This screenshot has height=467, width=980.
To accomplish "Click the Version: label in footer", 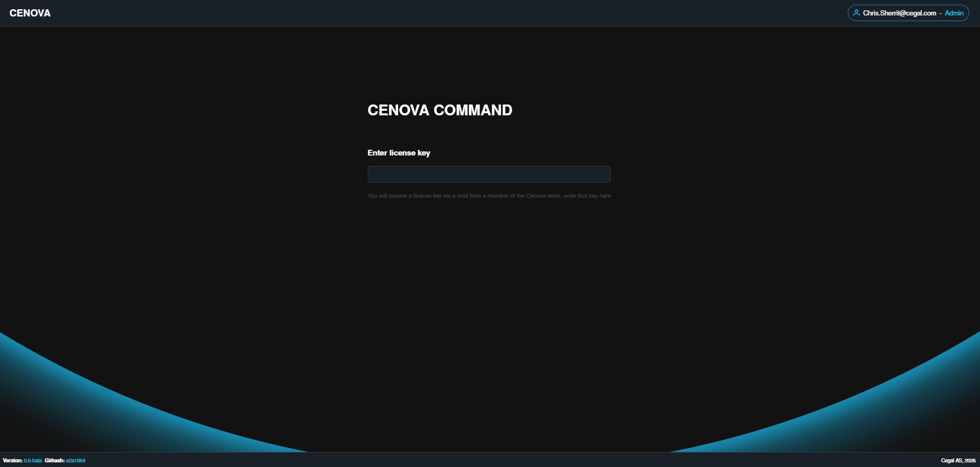I will click(x=13, y=460).
